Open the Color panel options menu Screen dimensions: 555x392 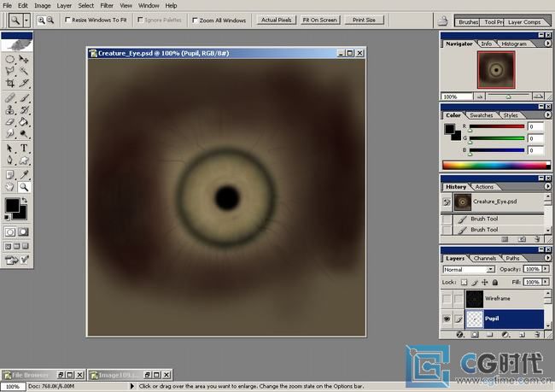pyautogui.click(x=547, y=115)
